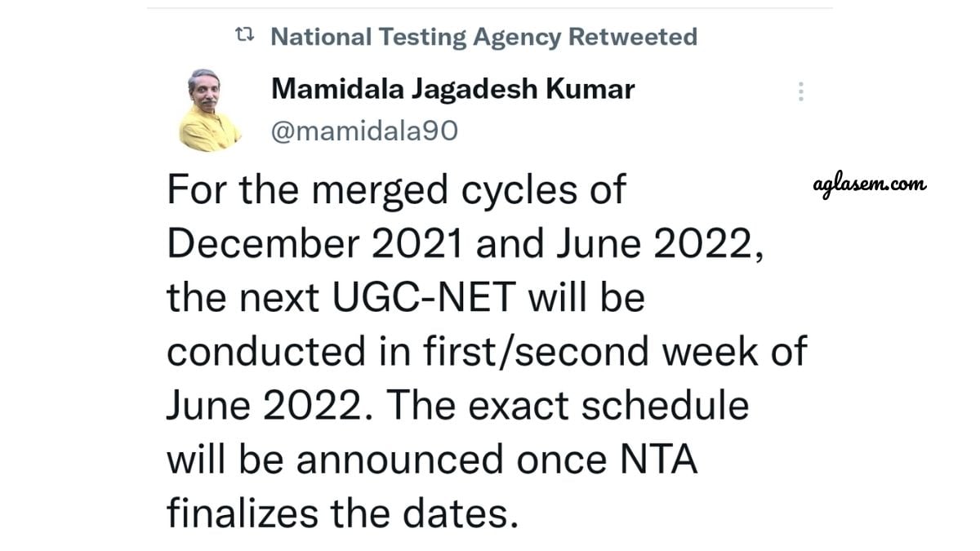Click the retweet arrows icon
This screenshot has width=980, height=551.
click(244, 37)
